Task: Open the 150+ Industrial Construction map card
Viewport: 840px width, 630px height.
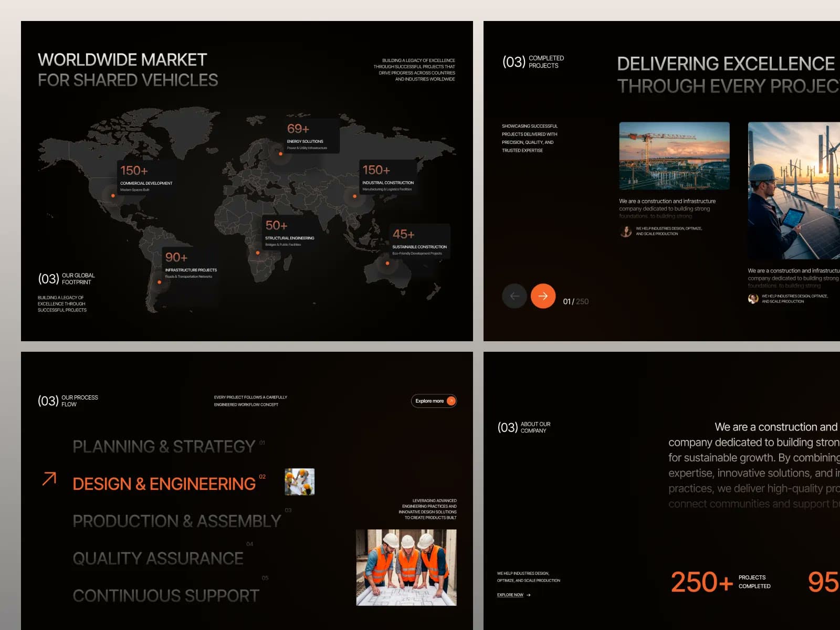Action: tap(388, 177)
